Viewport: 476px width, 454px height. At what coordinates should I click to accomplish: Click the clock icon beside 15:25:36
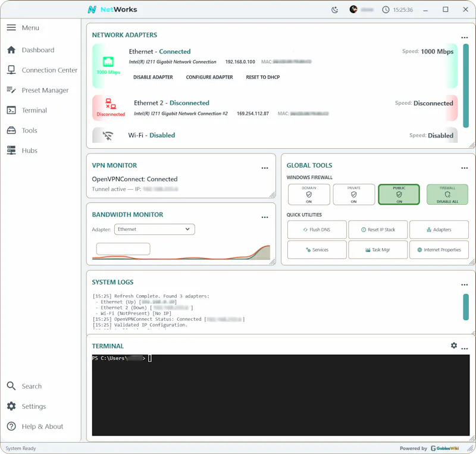coord(386,10)
